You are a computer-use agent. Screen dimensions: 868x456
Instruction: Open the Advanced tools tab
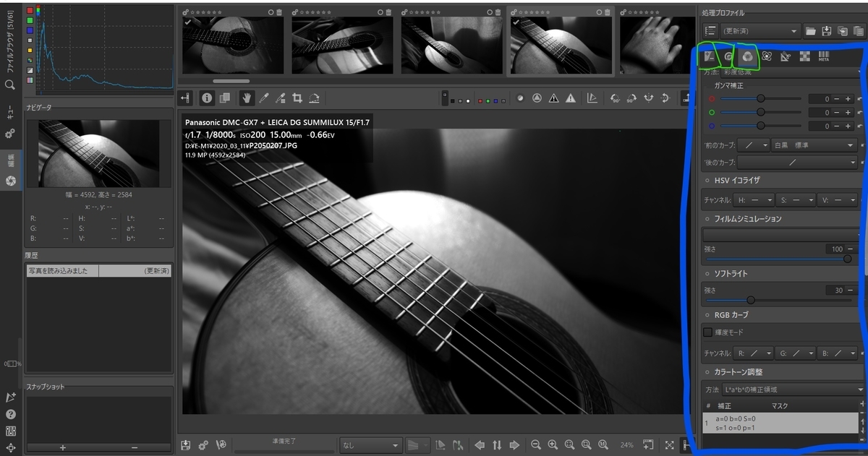click(x=767, y=56)
